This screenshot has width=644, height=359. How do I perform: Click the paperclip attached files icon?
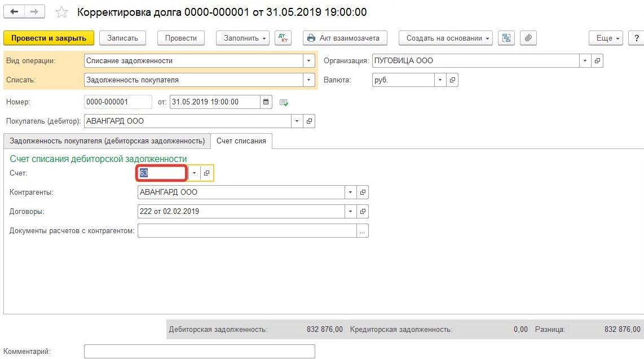528,38
